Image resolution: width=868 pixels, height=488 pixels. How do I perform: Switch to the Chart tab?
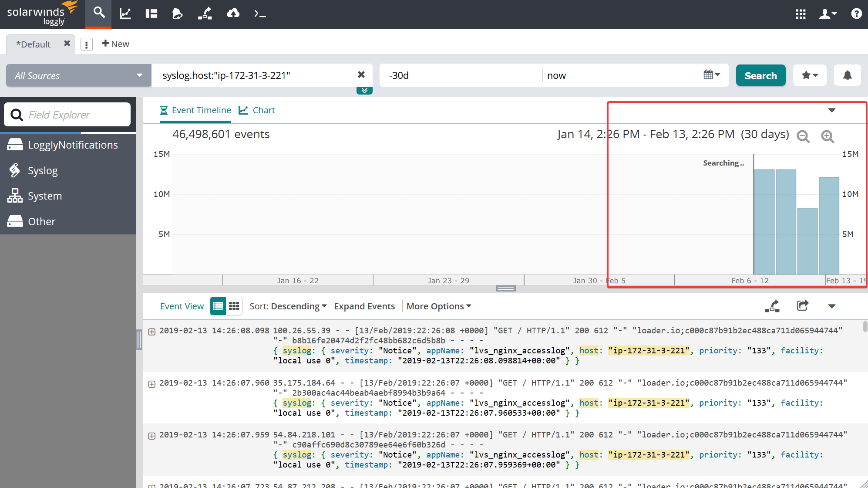(x=257, y=110)
